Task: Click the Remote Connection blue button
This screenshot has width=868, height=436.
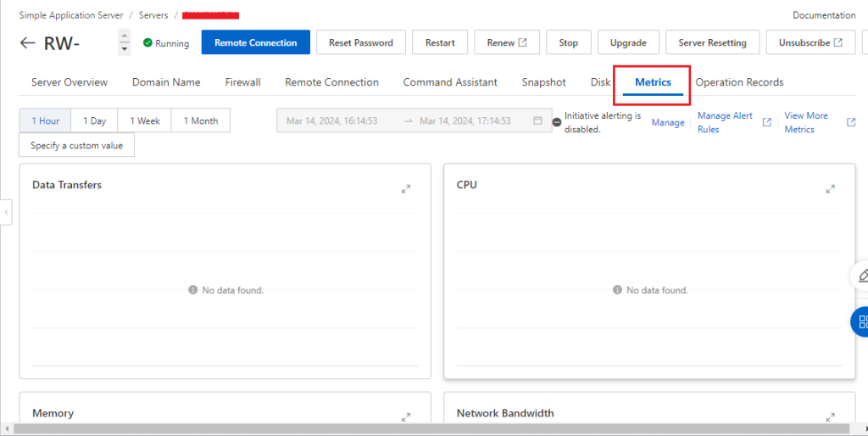Action: click(x=255, y=42)
